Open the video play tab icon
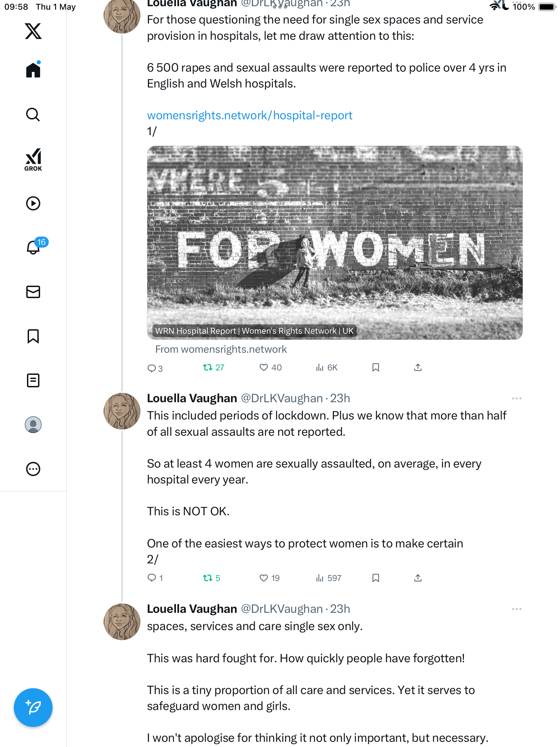This screenshot has width=560, height=747. tap(33, 203)
